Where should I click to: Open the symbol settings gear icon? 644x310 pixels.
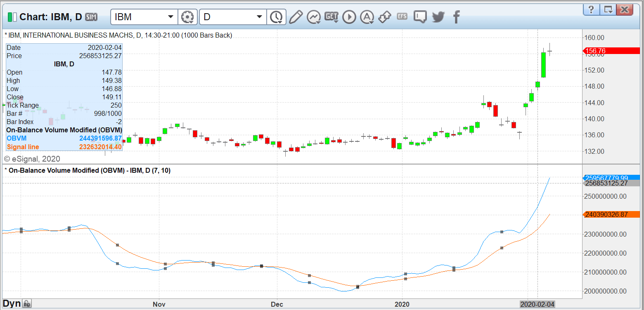(187, 17)
